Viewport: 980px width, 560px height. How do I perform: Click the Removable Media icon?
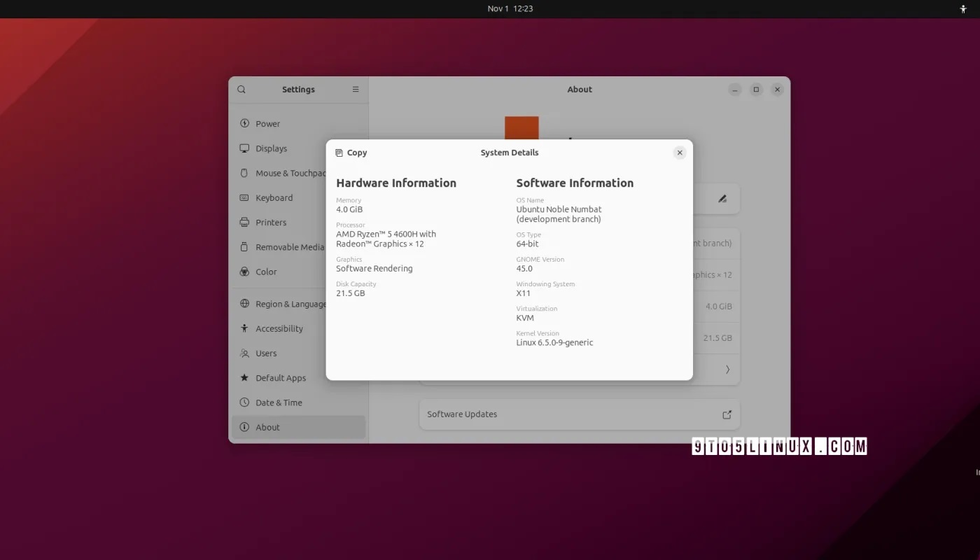[244, 247]
